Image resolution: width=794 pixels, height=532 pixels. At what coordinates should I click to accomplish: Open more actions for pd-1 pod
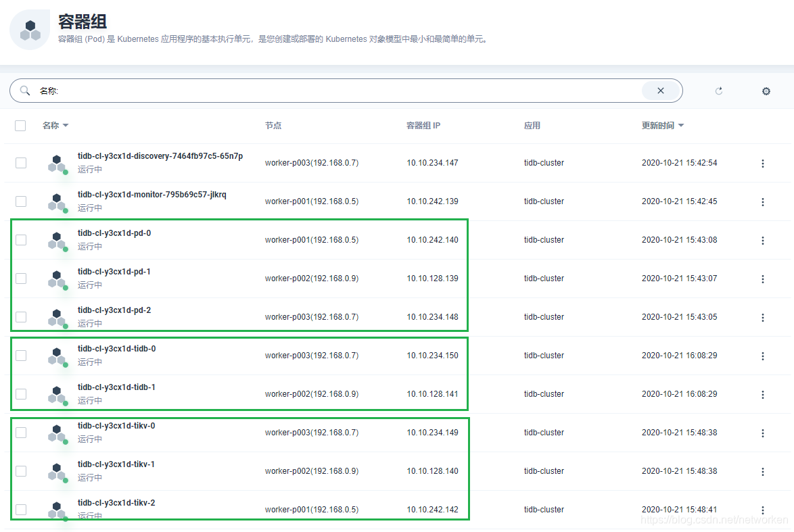click(763, 279)
